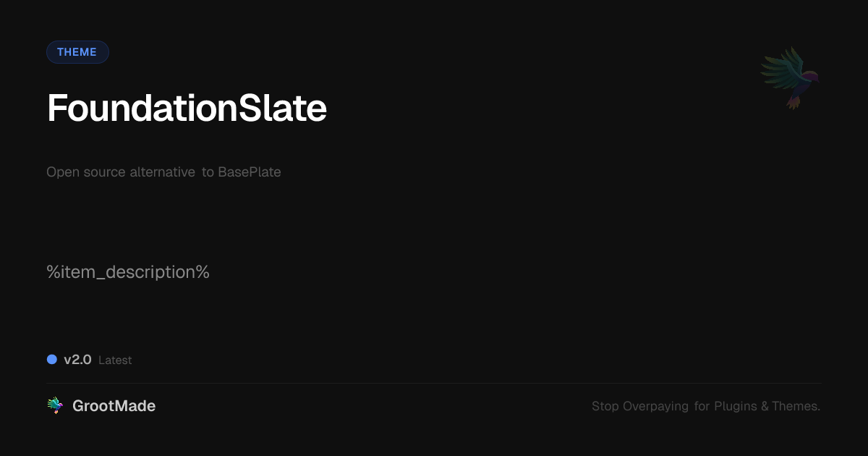Click the word "to" before BasePlate
The width and height of the screenshot is (868, 456).
[208, 172]
